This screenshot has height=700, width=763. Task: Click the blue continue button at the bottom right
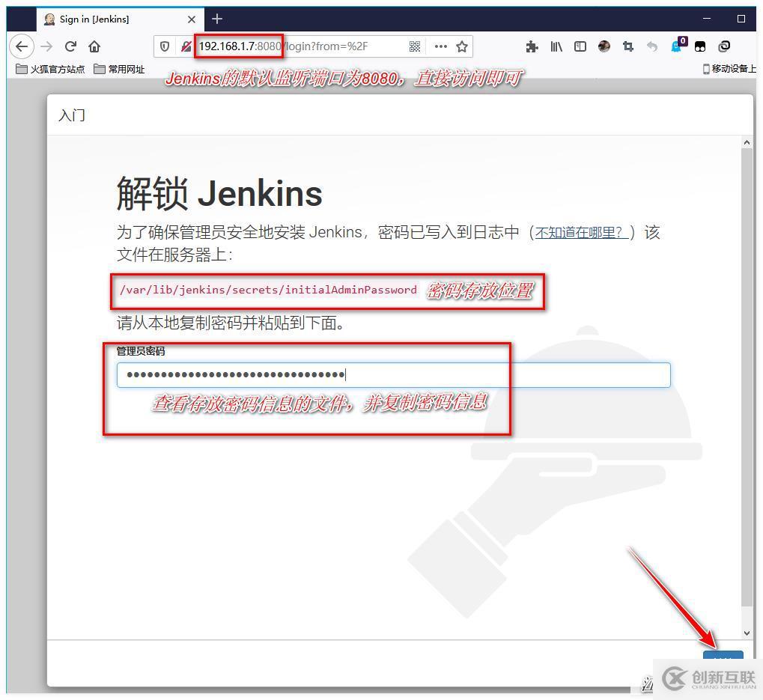point(723,655)
